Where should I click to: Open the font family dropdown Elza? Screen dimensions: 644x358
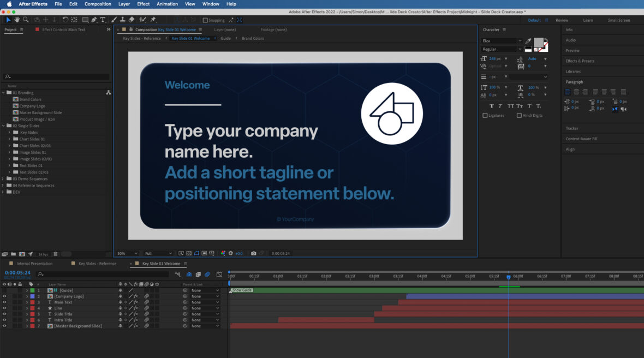[502, 40]
